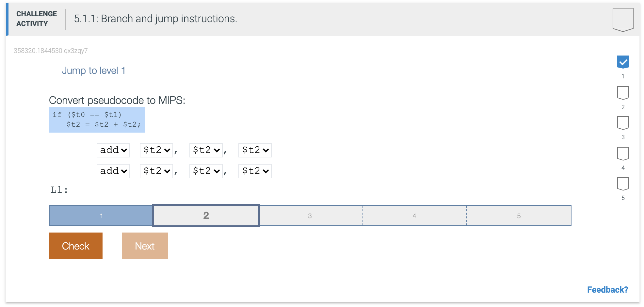The height and width of the screenshot is (307, 644).
Task: Select the highlighted pseudocode block
Action: (x=97, y=120)
